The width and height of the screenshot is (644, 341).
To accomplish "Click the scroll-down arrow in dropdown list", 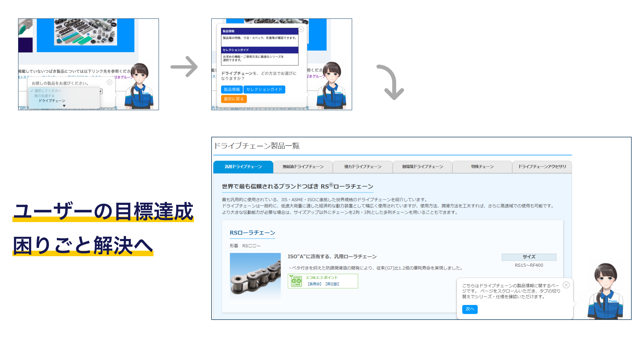I will [64, 106].
